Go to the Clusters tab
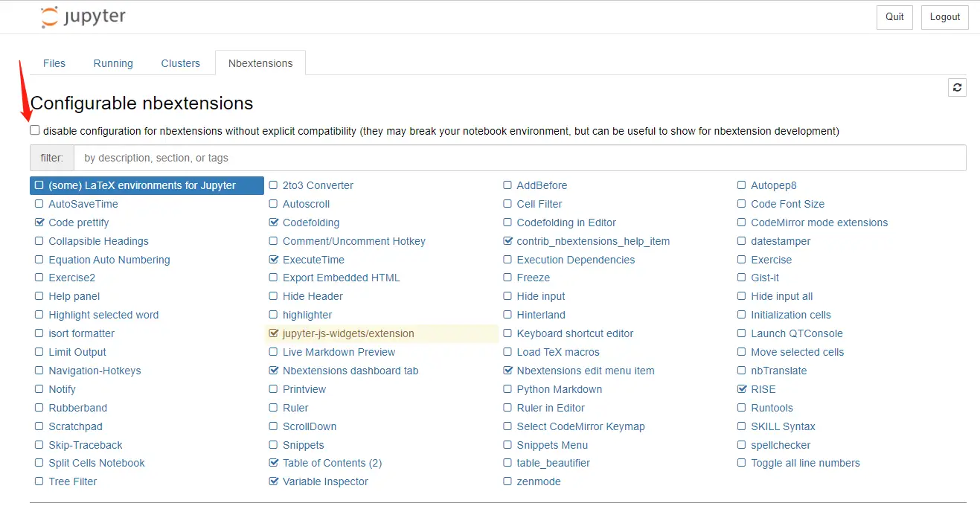Screen dimensions: 980x509 click(x=180, y=63)
